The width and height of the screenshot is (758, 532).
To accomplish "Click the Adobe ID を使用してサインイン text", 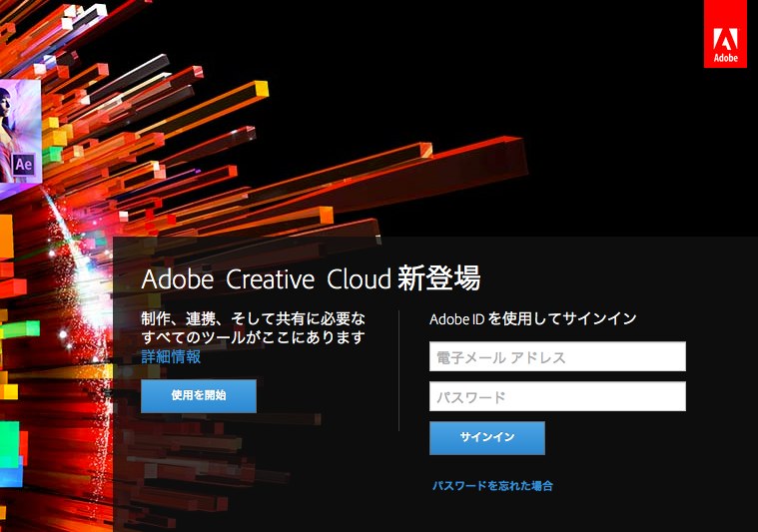I will coord(532,319).
